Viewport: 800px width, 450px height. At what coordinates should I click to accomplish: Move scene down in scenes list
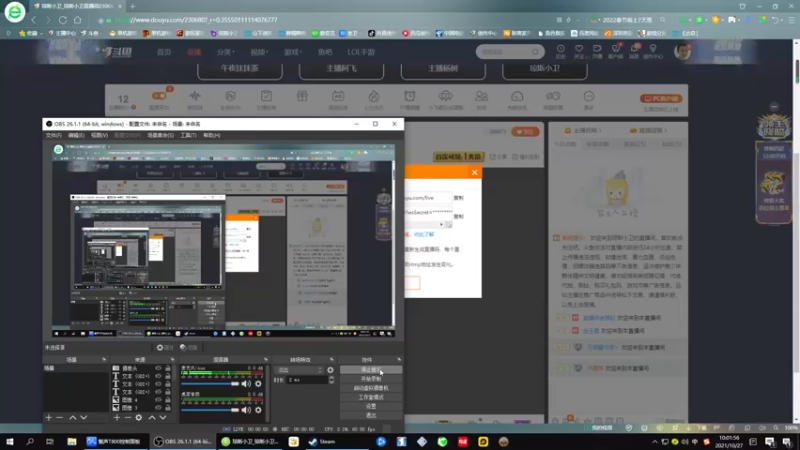point(83,417)
